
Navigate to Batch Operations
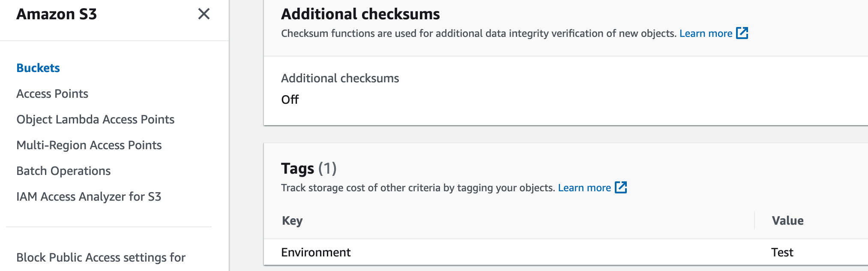coord(63,171)
